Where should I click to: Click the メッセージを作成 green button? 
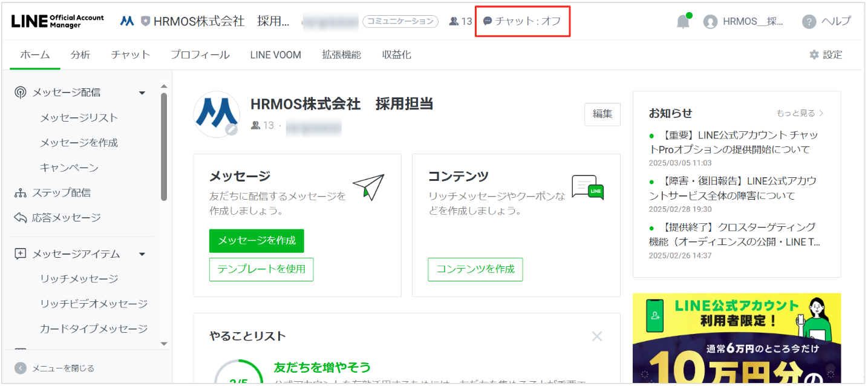[256, 240]
